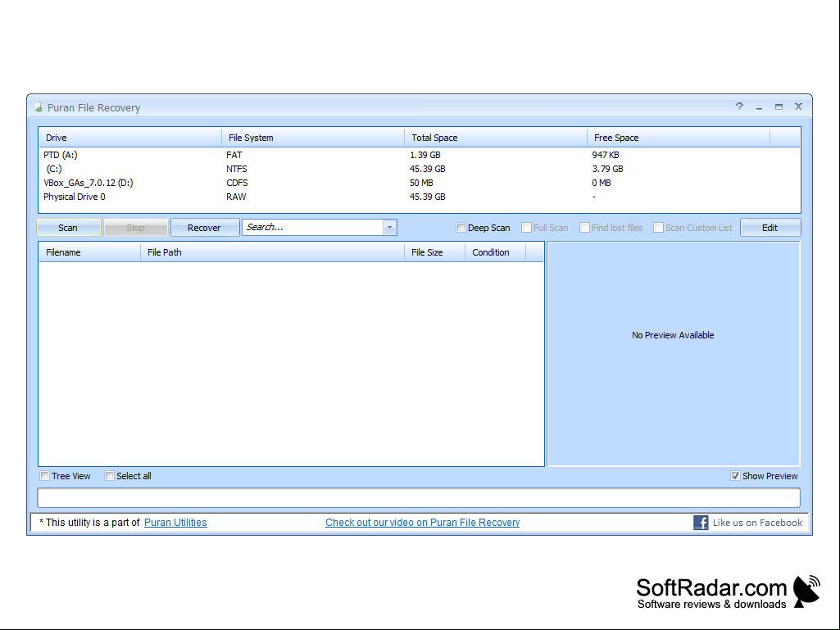Focus the Search input field
The width and height of the screenshot is (840, 630).
click(313, 227)
